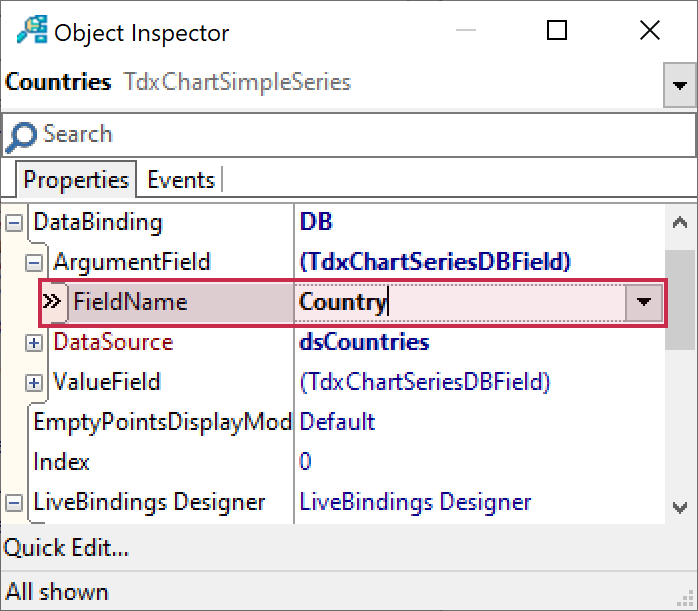Open the FieldName value dropdown
Viewport: 698px width, 611px height.
pos(644,302)
